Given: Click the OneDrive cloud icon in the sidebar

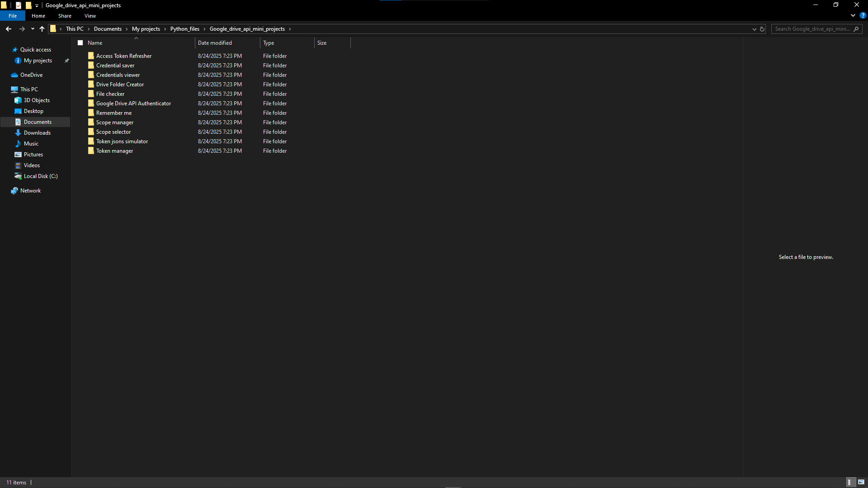Looking at the screenshot, I should pyautogui.click(x=14, y=75).
